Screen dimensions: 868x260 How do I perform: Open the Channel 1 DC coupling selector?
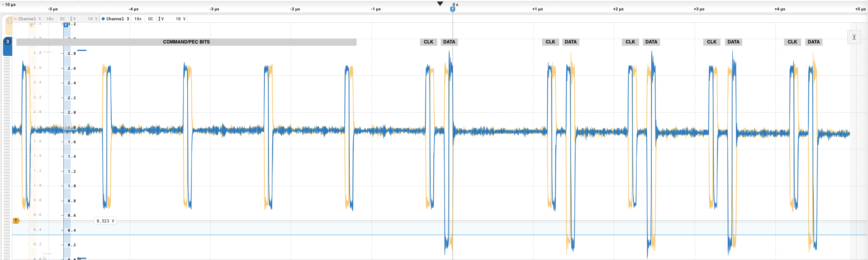coord(62,19)
